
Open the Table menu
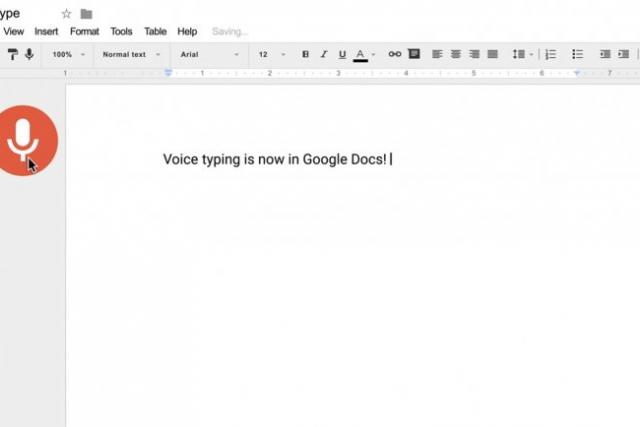(x=155, y=31)
